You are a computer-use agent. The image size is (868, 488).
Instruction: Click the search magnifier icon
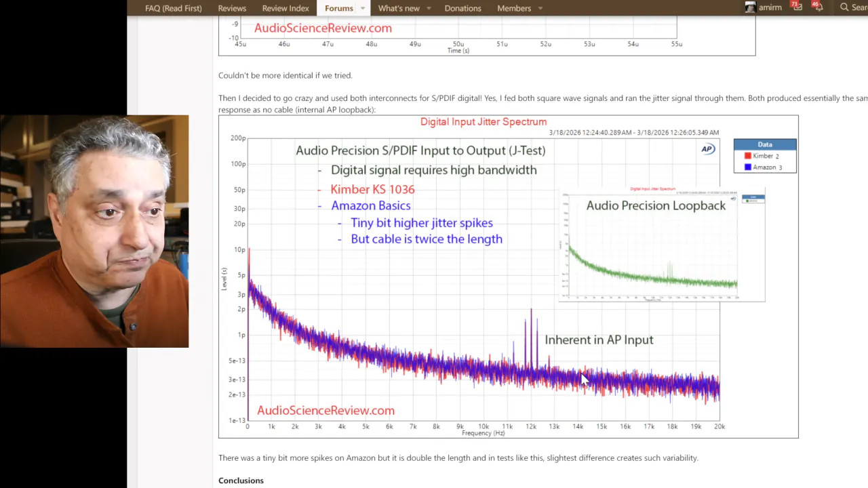[844, 7]
